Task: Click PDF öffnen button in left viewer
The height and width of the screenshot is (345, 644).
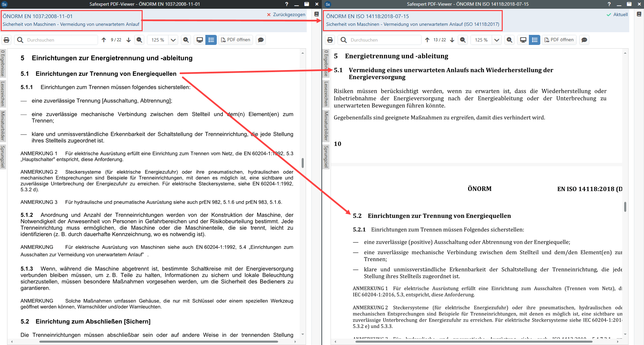Action: point(236,40)
